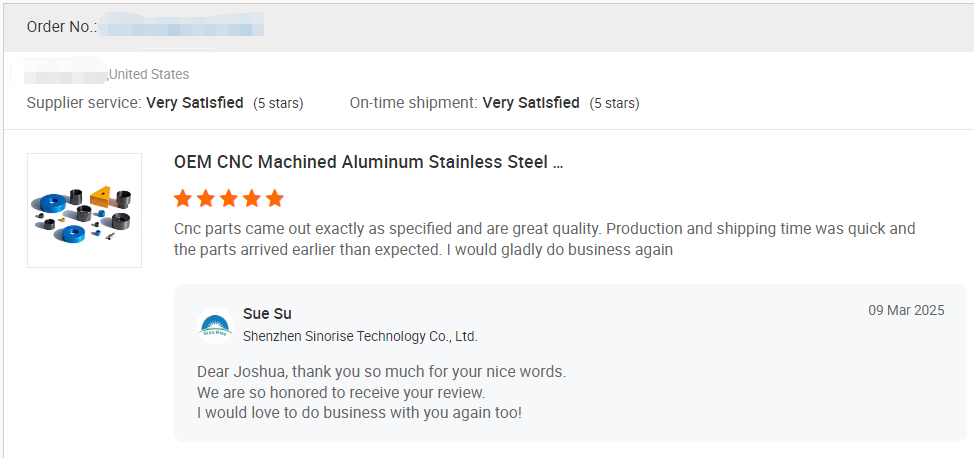The image size is (974, 458).
Task: Click the 5 stars label beside On-time shipment
Action: coord(614,103)
